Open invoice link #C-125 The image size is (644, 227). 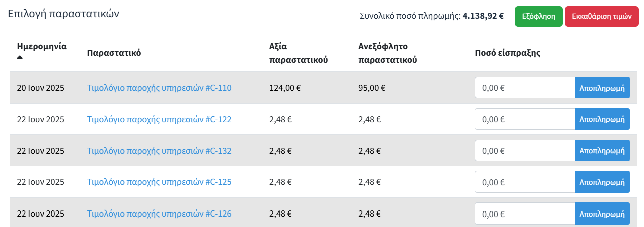click(x=159, y=182)
